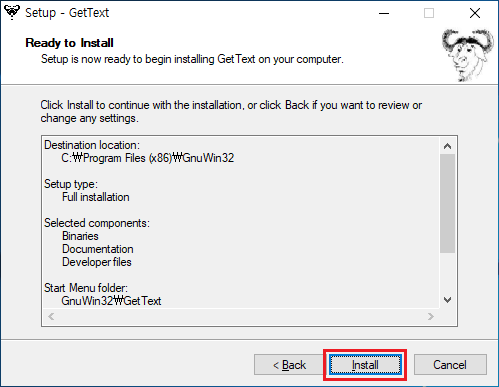Click the GNU head logo image
This screenshot has height=387, width=499.
pos(468,55)
